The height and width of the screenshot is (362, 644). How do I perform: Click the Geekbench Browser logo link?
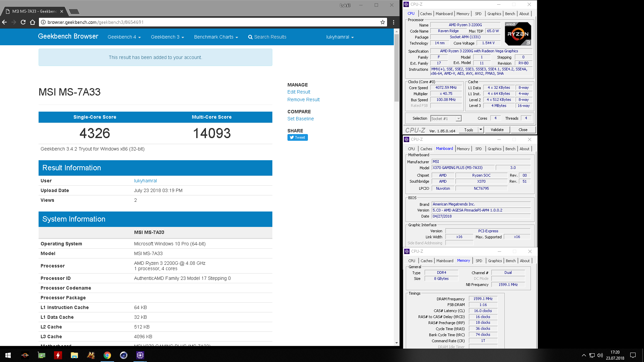(x=68, y=36)
